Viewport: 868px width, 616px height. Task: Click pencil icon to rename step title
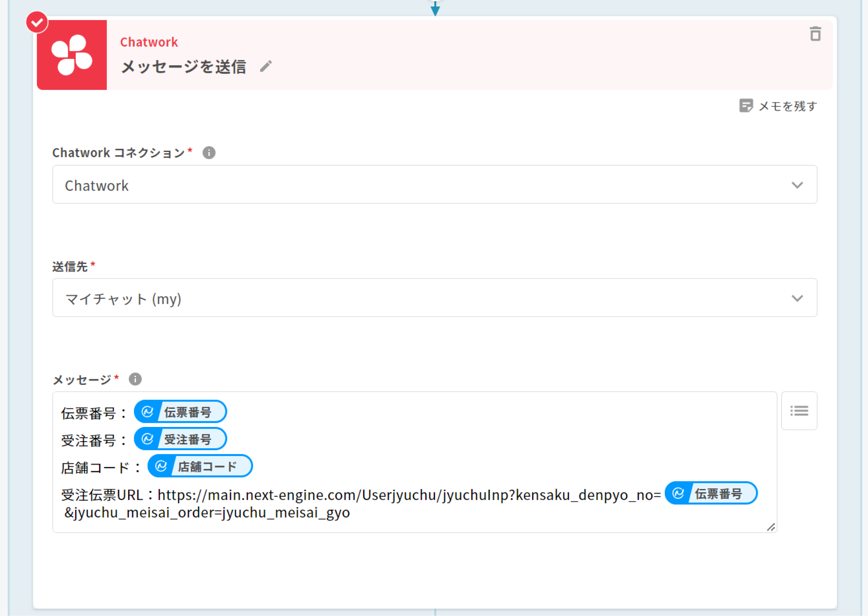click(x=266, y=66)
